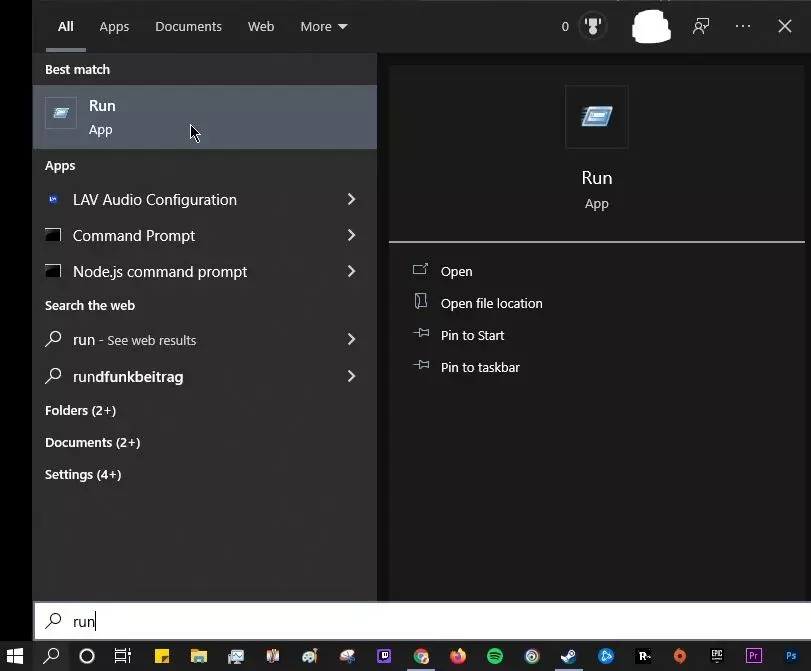Click the LAV Audio Configuration icon
This screenshot has height=671, width=811.
pos(53,199)
